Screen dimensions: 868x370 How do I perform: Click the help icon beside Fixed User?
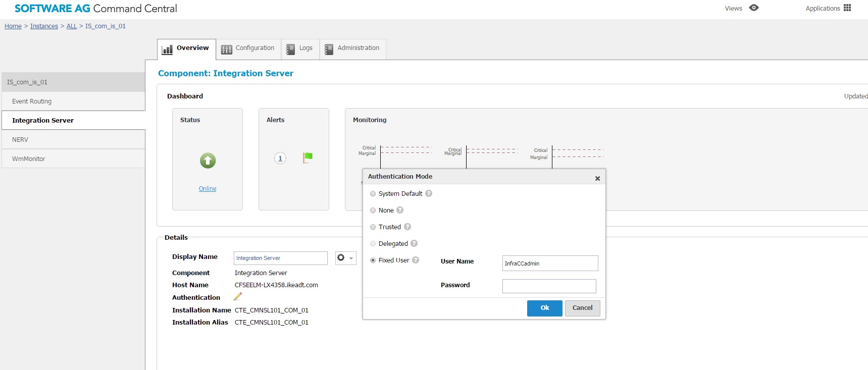(x=416, y=260)
